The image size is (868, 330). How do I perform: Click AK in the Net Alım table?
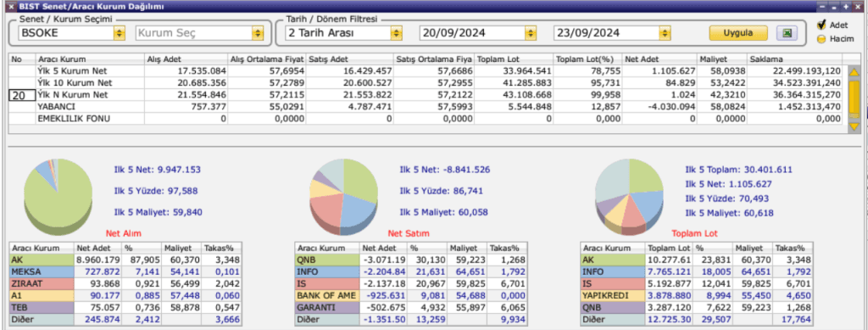tap(42, 260)
